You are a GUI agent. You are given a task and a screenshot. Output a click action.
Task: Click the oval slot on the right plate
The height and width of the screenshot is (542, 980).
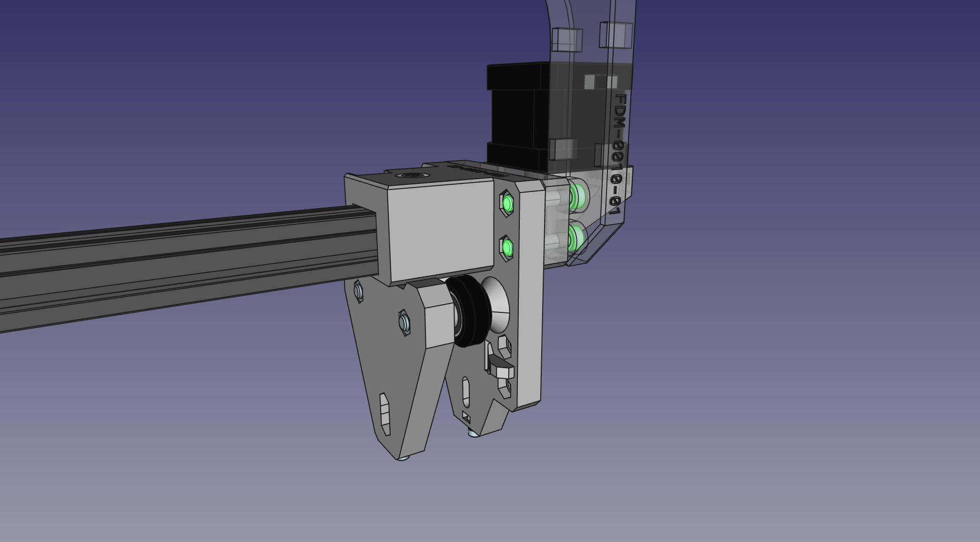point(465,391)
